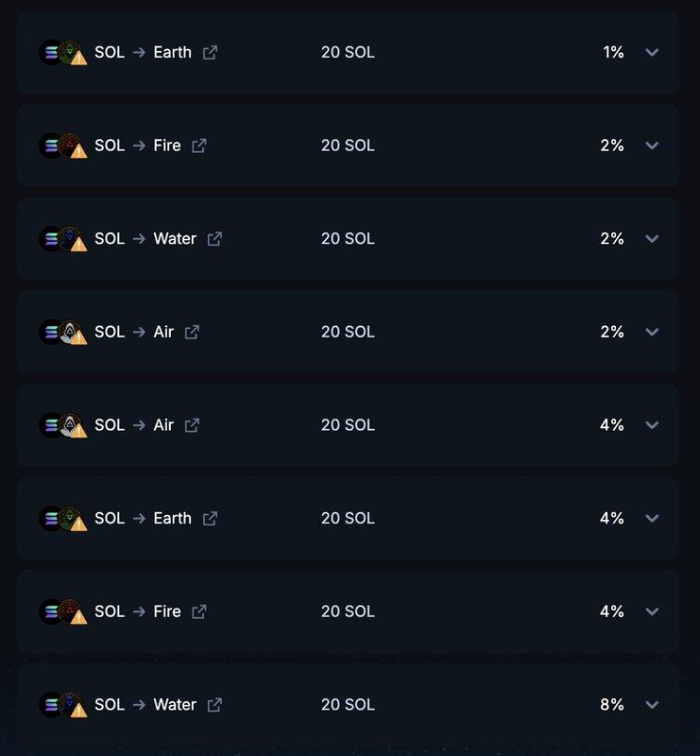Open external link for Water 2% row
Image resolution: width=700 pixels, height=756 pixels.
(x=214, y=239)
